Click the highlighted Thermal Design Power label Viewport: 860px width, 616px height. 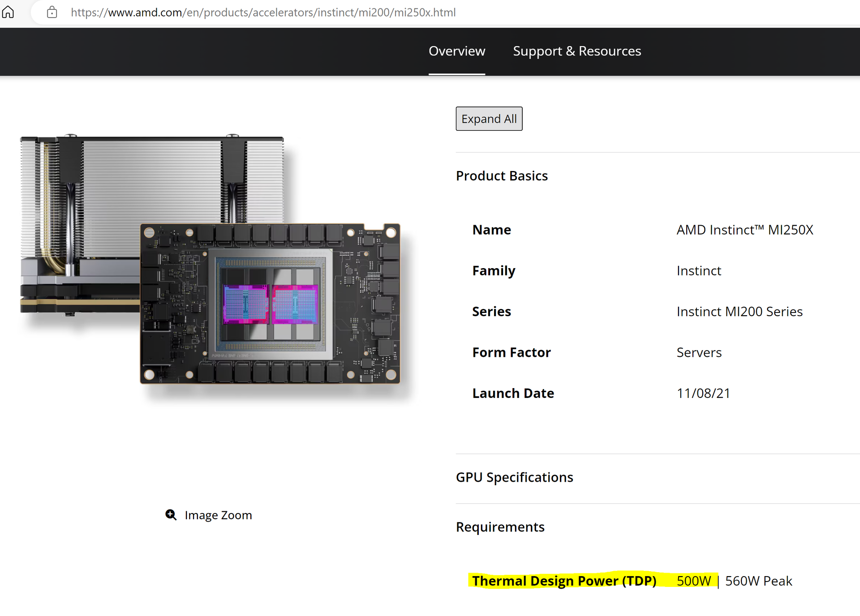tap(564, 581)
